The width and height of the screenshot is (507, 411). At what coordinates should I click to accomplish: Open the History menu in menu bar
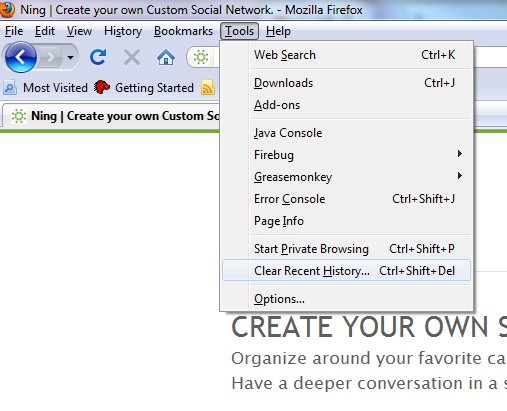click(123, 31)
